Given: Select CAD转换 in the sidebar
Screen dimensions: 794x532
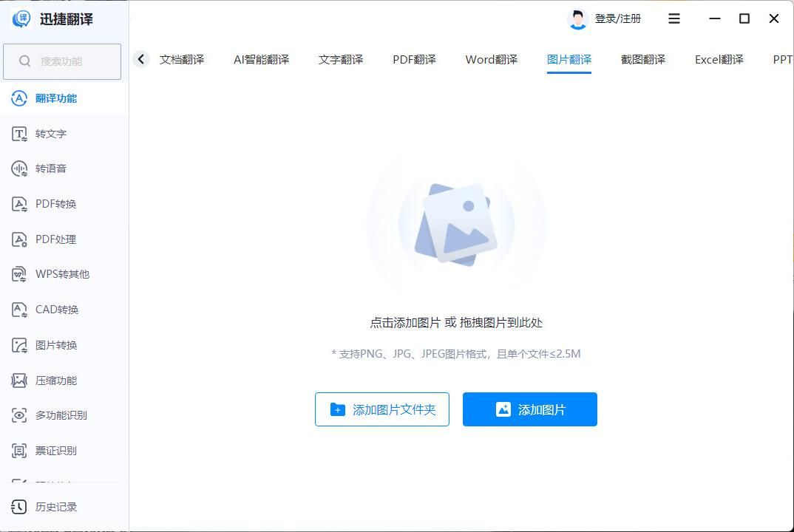Looking at the screenshot, I should (x=64, y=310).
